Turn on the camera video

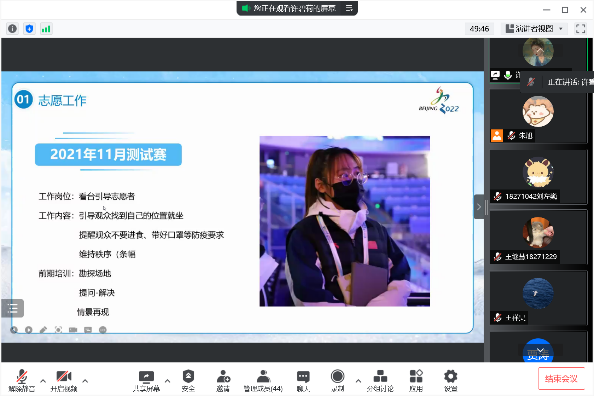[64, 380]
